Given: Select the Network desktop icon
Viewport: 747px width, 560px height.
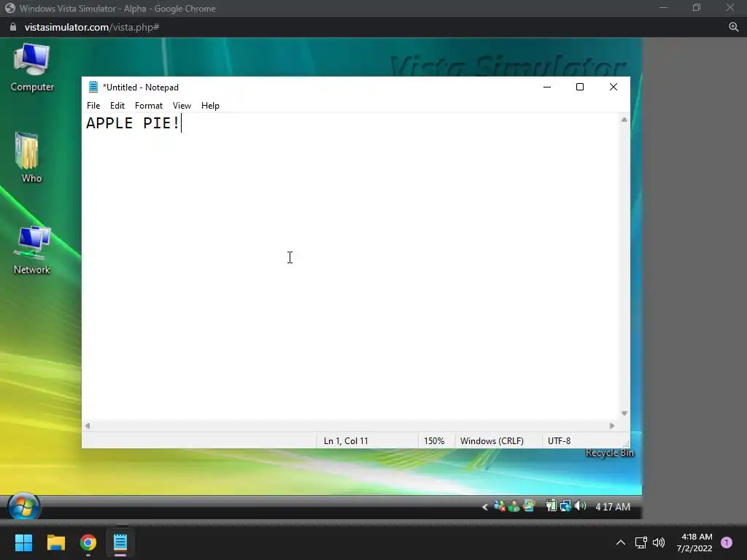Looking at the screenshot, I should point(32,251).
